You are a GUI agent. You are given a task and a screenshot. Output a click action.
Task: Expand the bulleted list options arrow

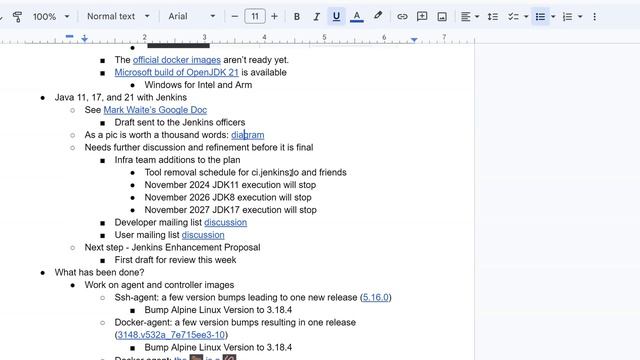click(x=553, y=17)
